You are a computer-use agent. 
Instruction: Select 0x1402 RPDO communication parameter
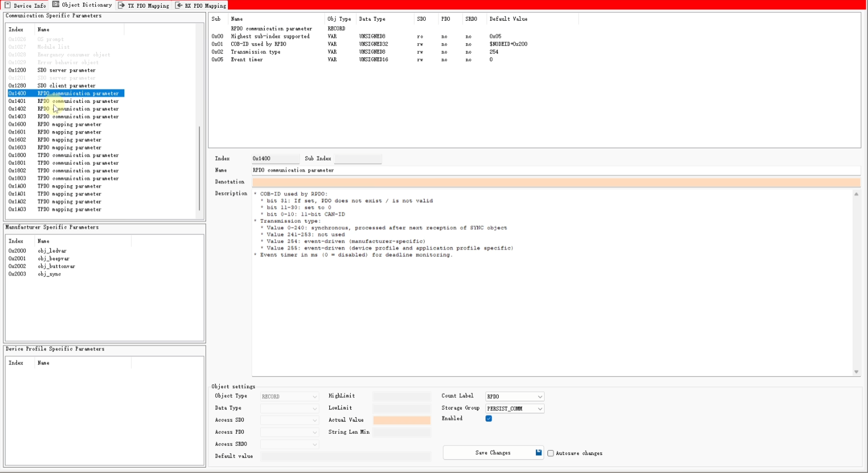pyautogui.click(x=66, y=109)
